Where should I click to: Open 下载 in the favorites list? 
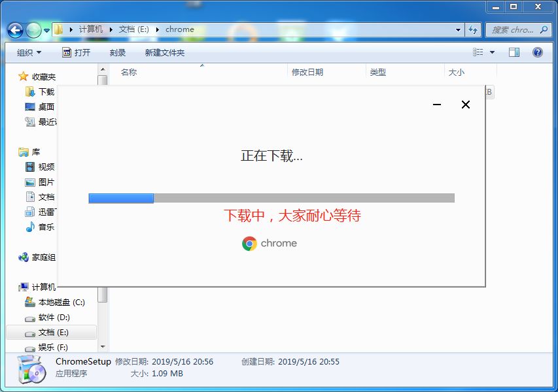[x=46, y=91]
